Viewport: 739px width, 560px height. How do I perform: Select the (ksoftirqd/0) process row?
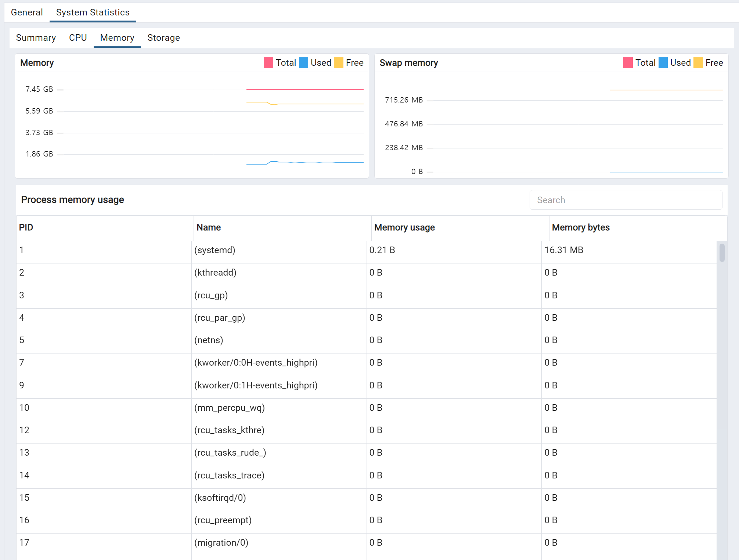[x=220, y=498]
